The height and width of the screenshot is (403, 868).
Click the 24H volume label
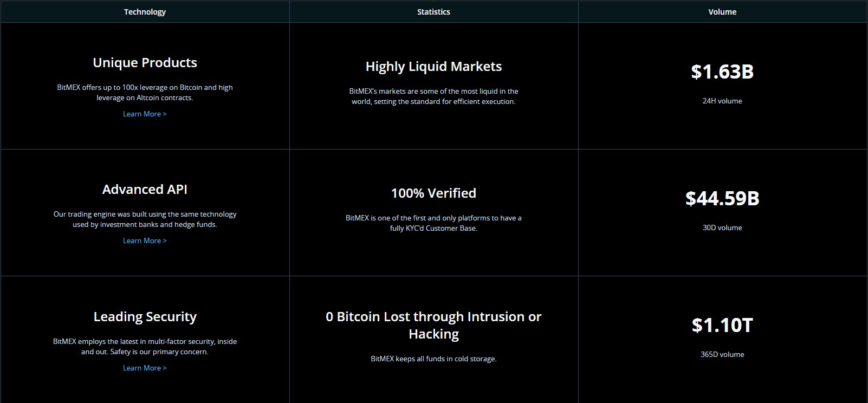pos(722,101)
